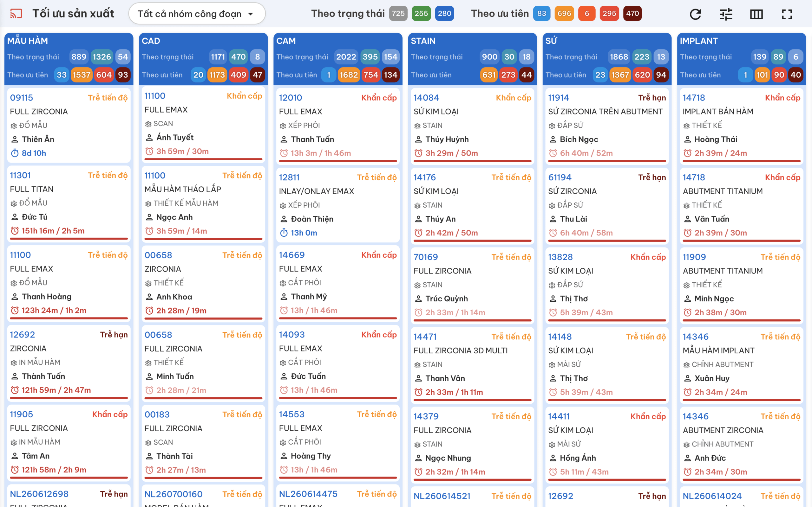Toggle the gray 725 status filter badge
Image resolution: width=812 pixels, height=507 pixels.
tap(398, 13)
